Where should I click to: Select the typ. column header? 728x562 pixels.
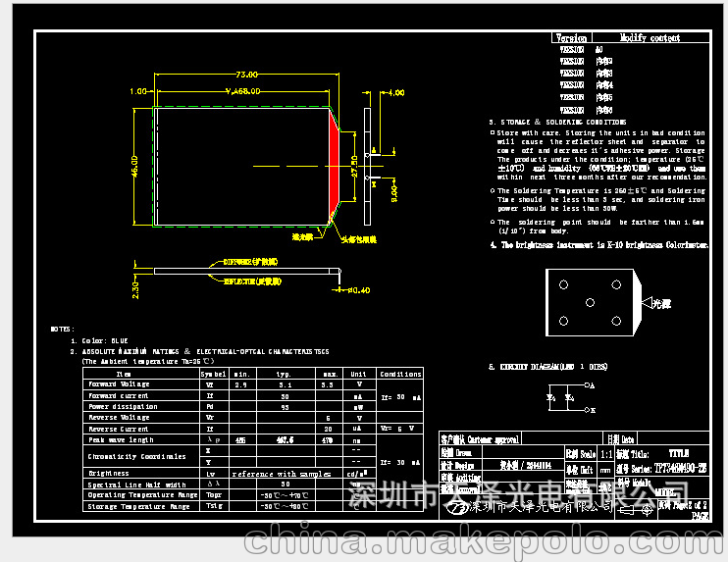coord(284,374)
